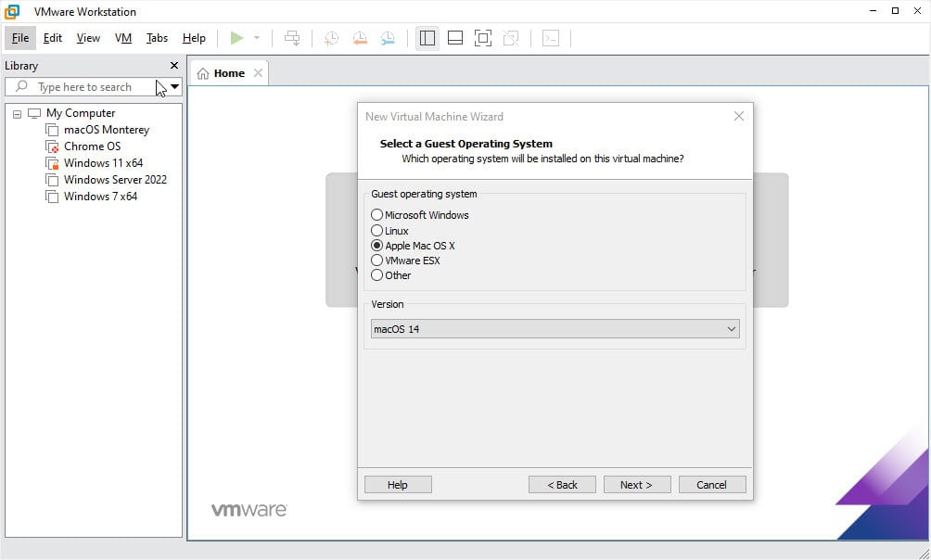Switch to the Home tab
Screen dimensions: 931x560
tap(229, 73)
